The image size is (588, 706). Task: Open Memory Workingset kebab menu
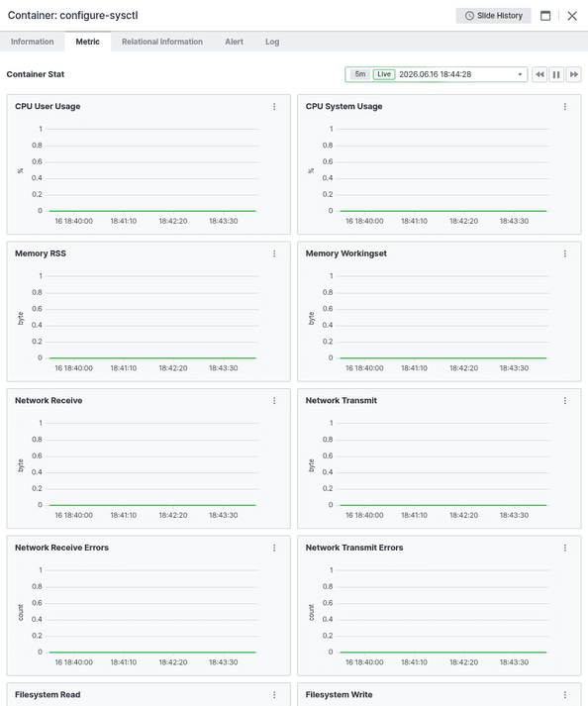point(565,253)
